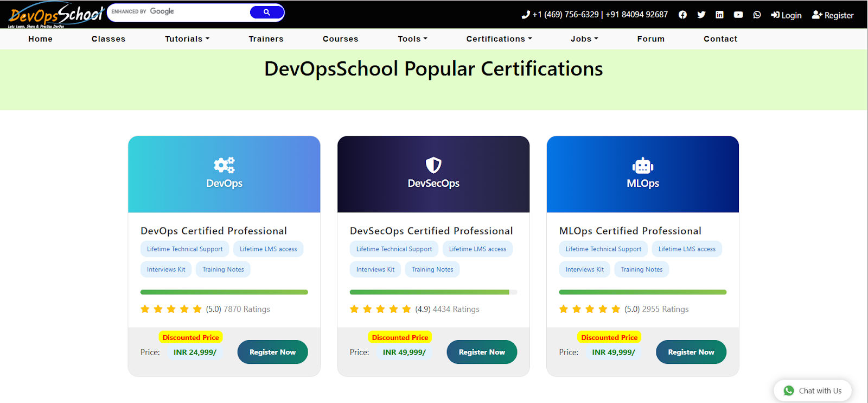Screen dimensions: 868x403
Task: Expand the Tools dropdown menu
Action: 412,39
